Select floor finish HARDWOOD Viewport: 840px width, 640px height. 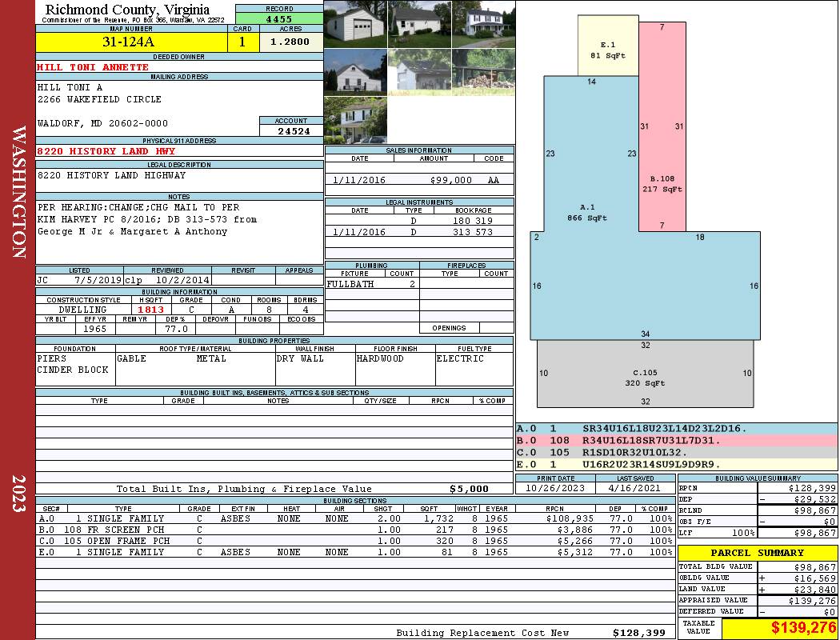click(x=380, y=358)
